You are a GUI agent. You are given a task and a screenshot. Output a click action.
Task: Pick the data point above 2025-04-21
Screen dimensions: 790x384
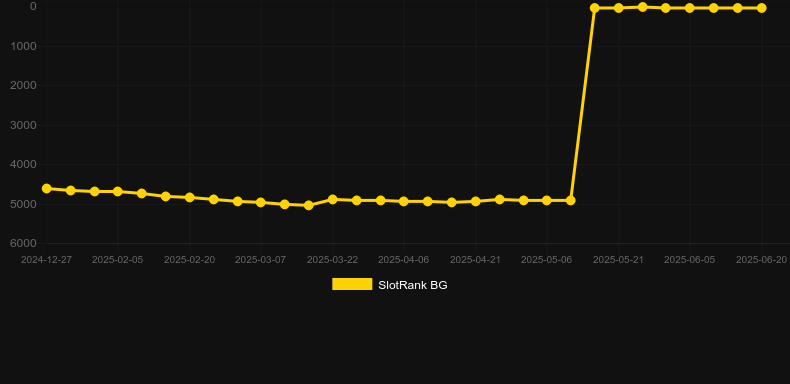tap(476, 202)
